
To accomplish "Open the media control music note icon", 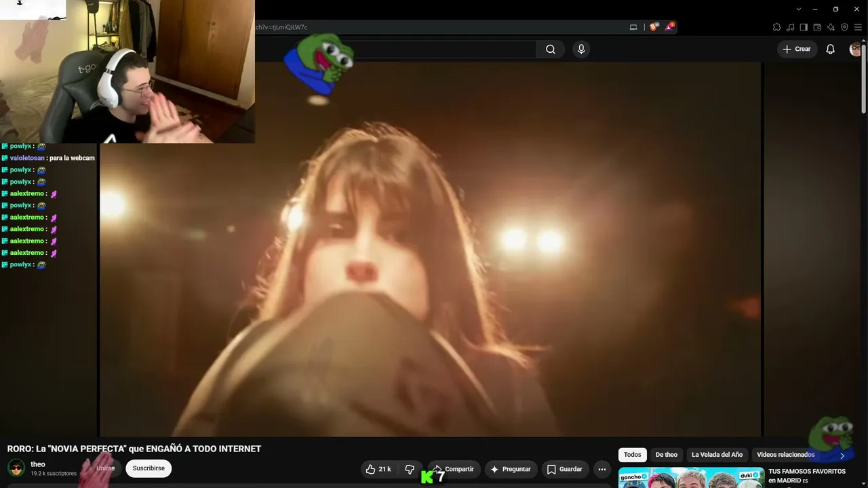I will (791, 27).
